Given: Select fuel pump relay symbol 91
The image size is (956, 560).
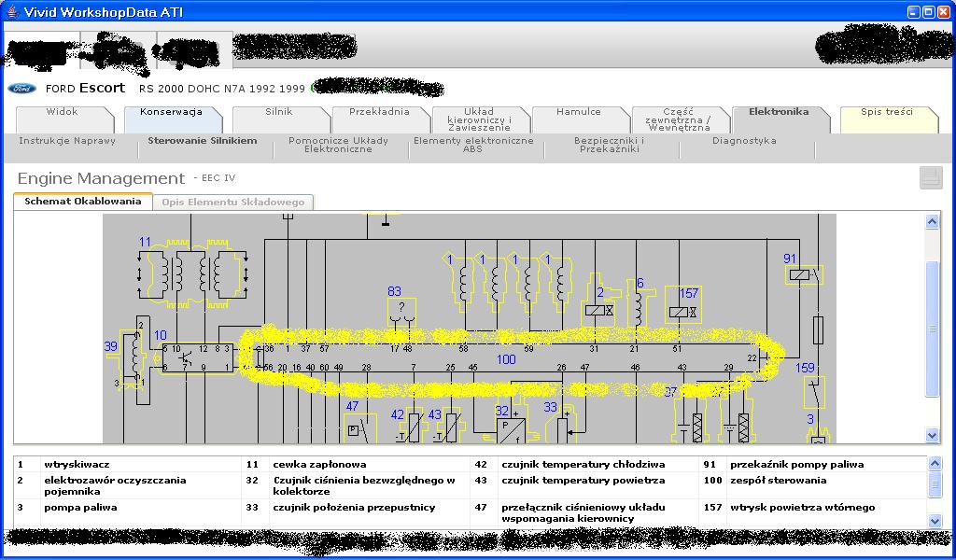Looking at the screenshot, I should [802, 275].
